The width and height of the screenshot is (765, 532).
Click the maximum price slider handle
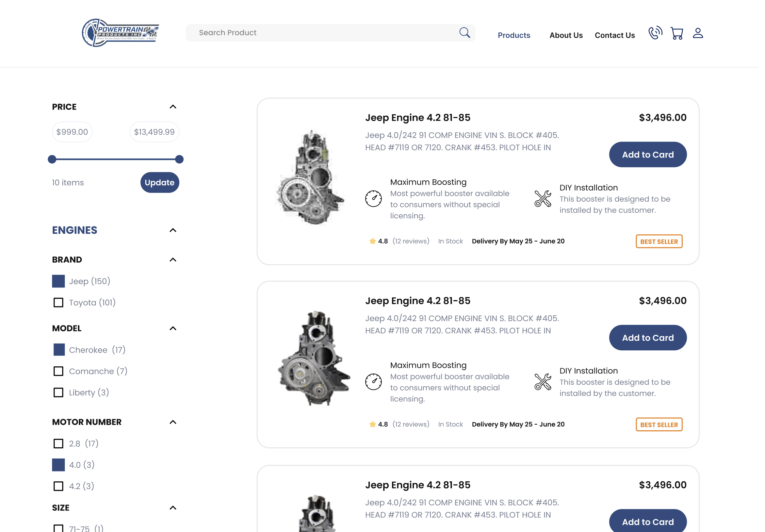[x=179, y=159]
